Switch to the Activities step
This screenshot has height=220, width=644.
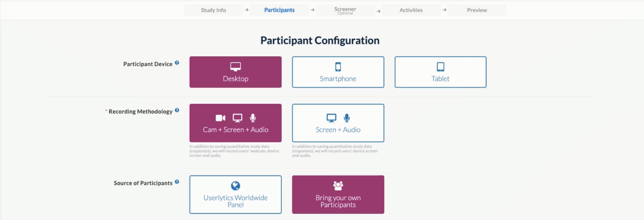click(411, 10)
